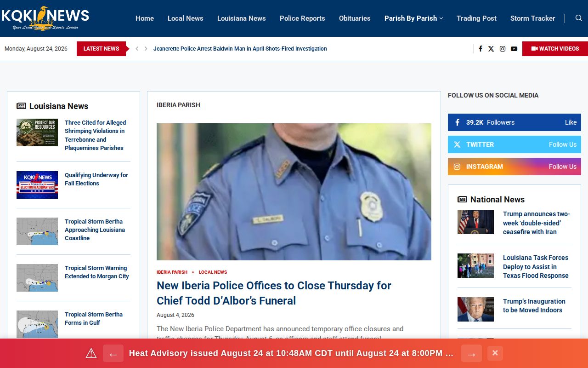
Task: Open the search magnifier icon
Action: 579,18
